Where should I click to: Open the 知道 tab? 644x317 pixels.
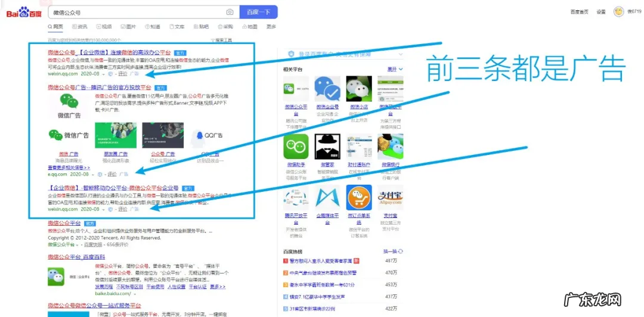[153, 27]
